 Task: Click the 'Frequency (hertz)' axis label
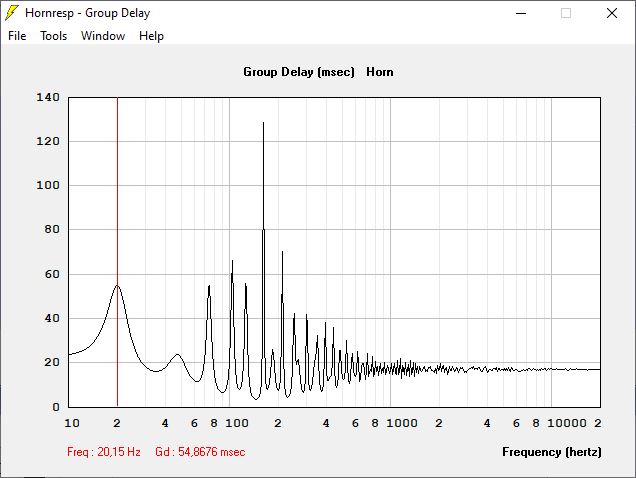tap(552, 452)
